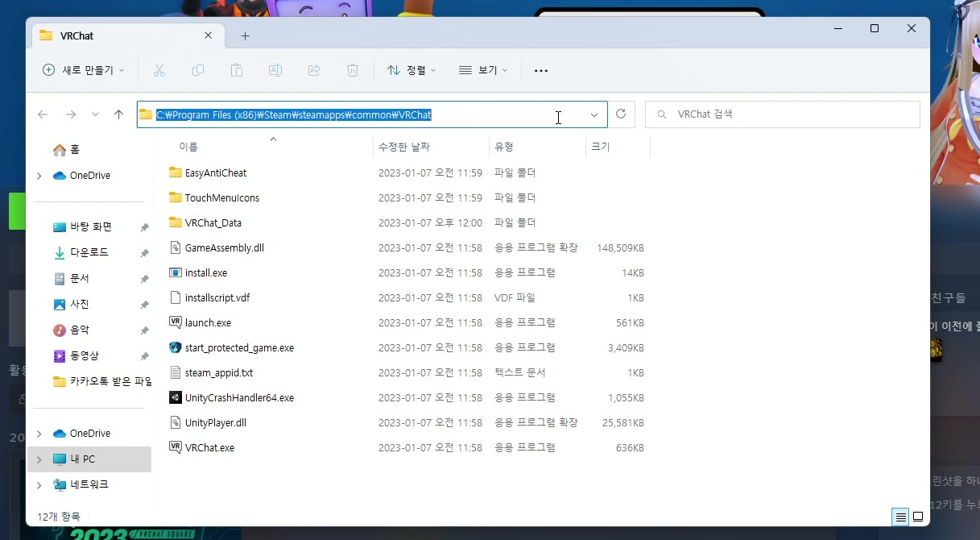The width and height of the screenshot is (980, 540).
Task: Go back with the left arrow
Action: [43, 114]
